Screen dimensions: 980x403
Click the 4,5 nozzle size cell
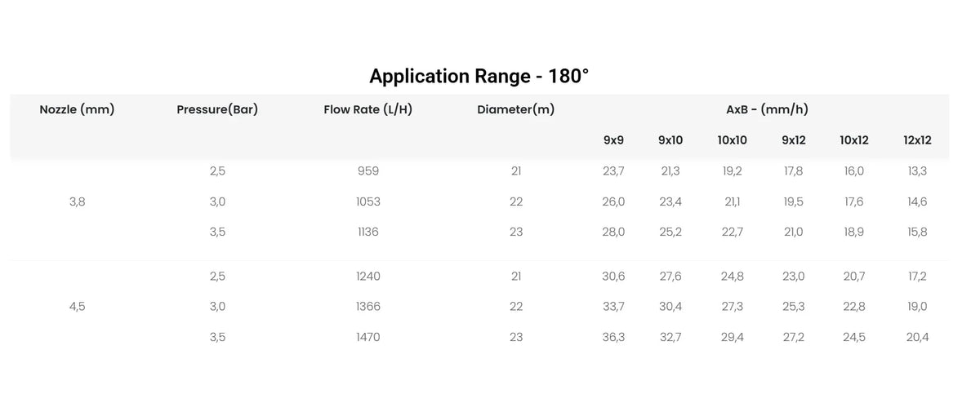tap(77, 307)
